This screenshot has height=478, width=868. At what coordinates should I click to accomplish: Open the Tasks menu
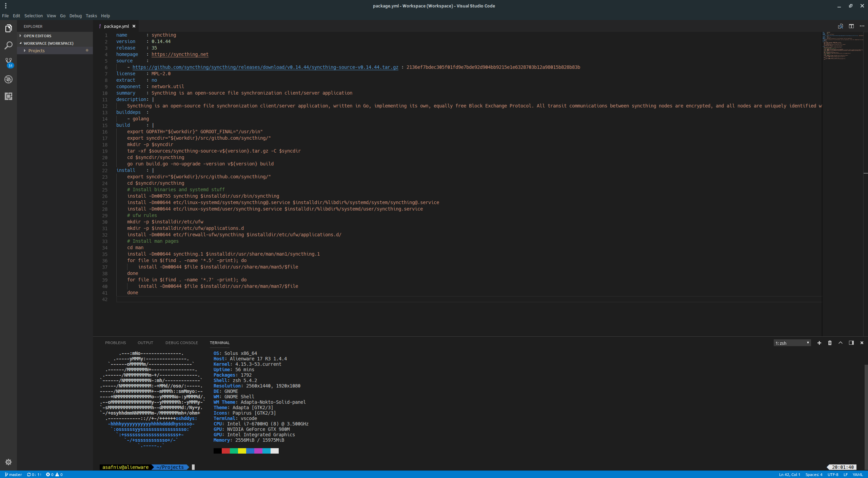(x=91, y=16)
